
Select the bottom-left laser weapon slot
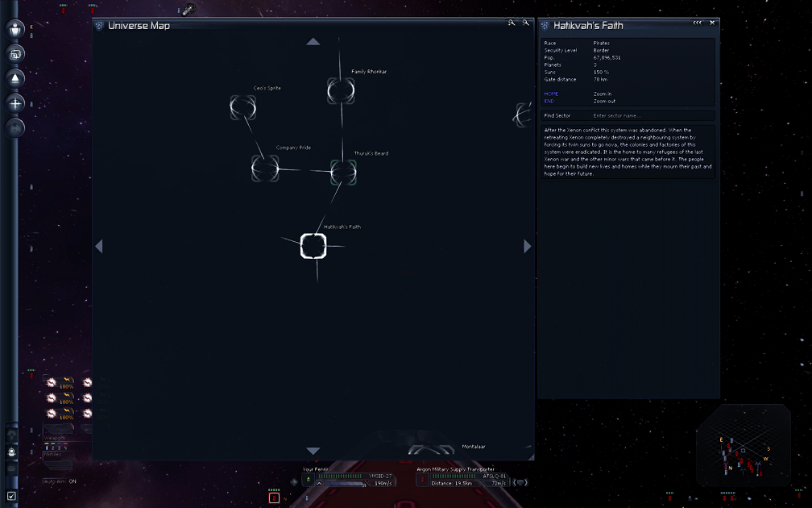(x=59, y=414)
